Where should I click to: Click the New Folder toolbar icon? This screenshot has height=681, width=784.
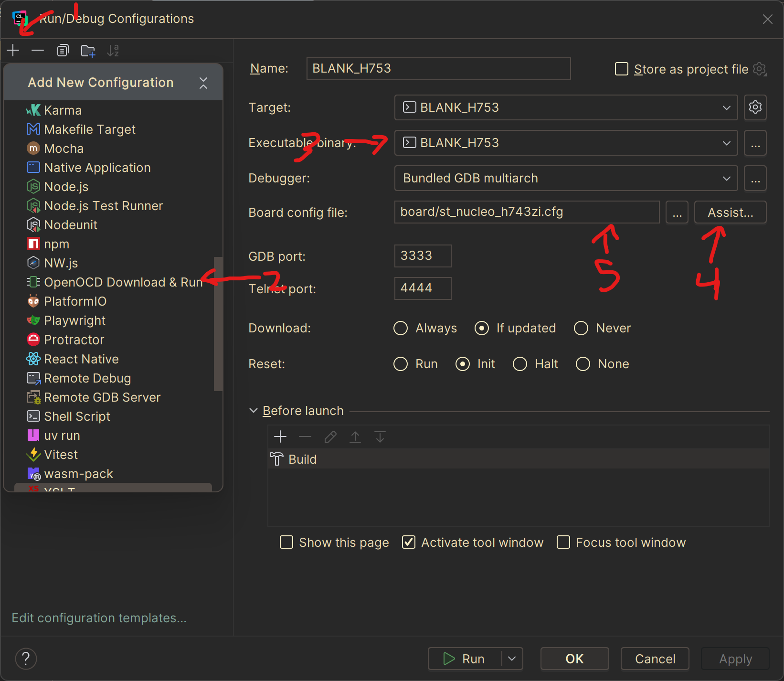(88, 51)
